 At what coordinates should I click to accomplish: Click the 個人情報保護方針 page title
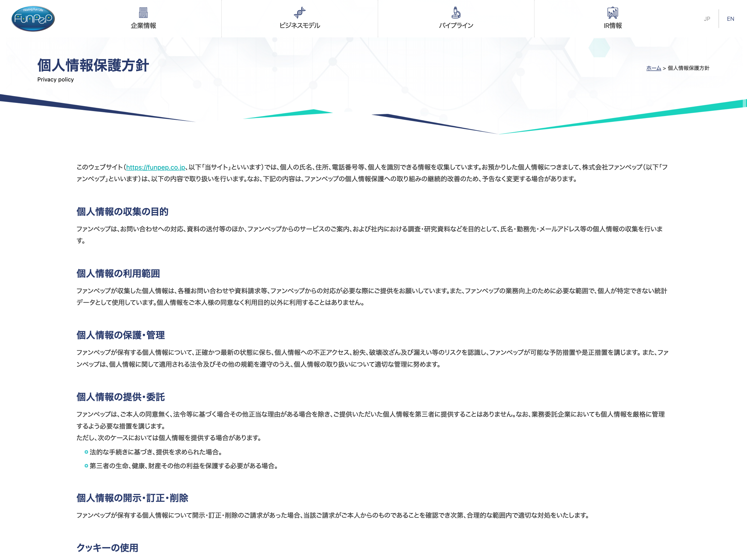[93, 66]
